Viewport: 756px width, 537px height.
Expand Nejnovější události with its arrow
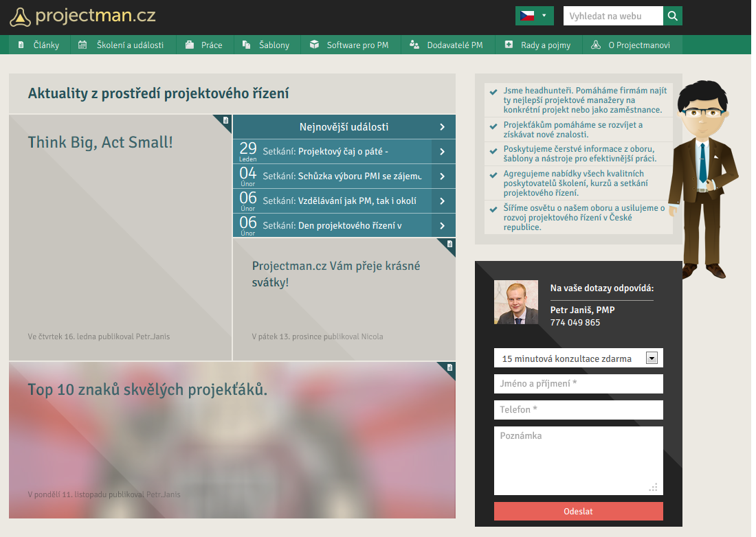pyautogui.click(x=443, y=127)
